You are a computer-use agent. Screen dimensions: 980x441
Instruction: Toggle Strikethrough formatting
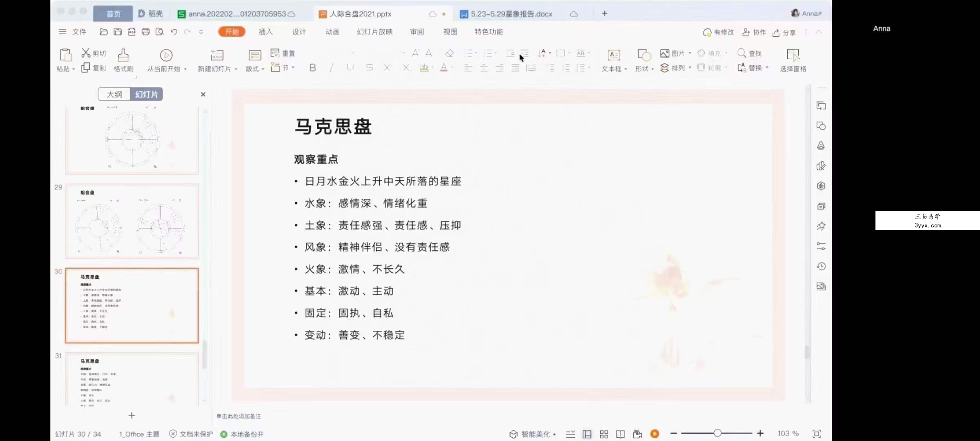coord(369,67)
